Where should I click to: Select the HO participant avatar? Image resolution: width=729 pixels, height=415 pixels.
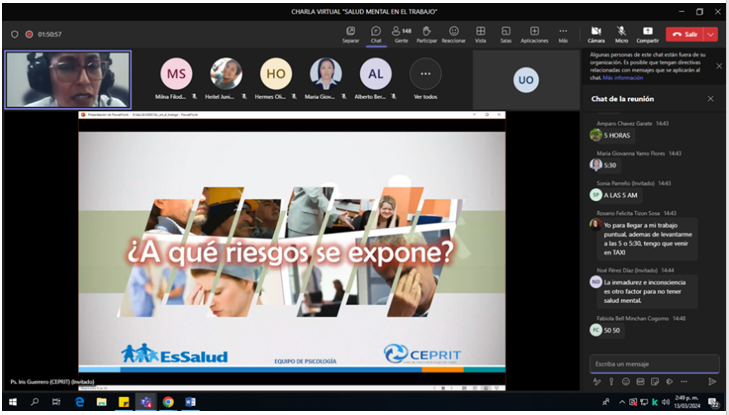[276, 74]
